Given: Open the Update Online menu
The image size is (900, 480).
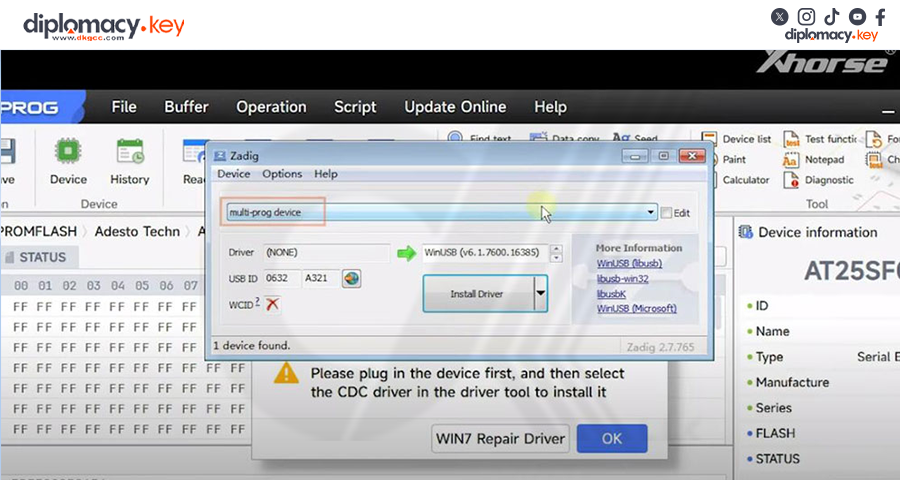Looking at the screenshot, I should (x=455, y=107).
